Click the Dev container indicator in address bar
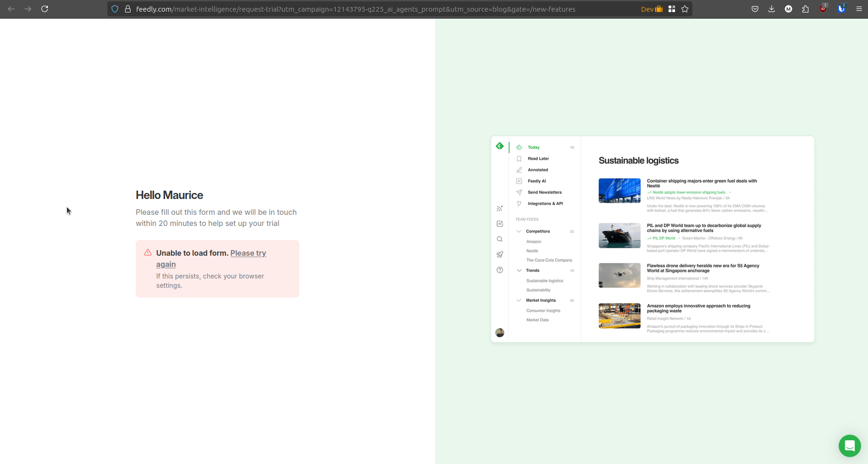Viewport: 868px width, 464px height. [651, 9]
